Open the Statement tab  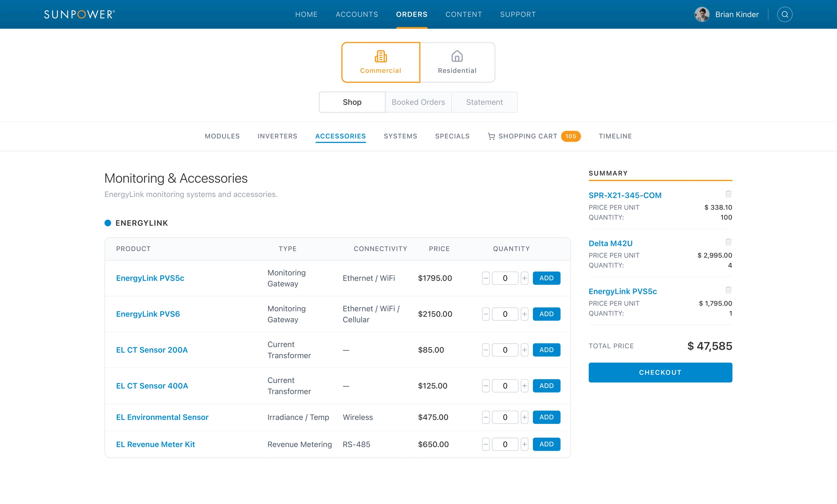click(484, 102)
